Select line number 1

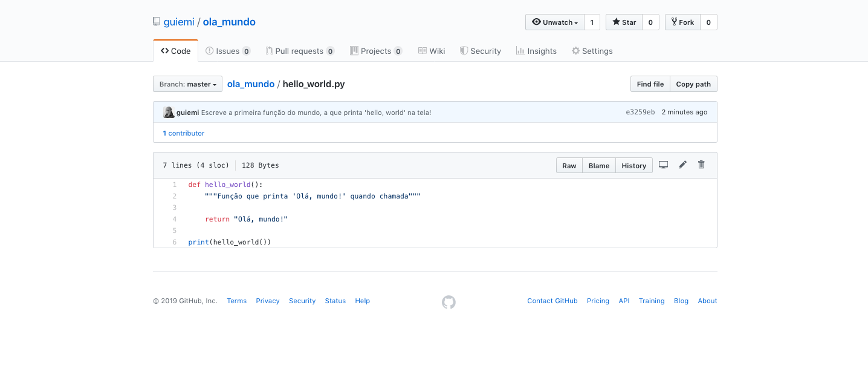point(174,185)
